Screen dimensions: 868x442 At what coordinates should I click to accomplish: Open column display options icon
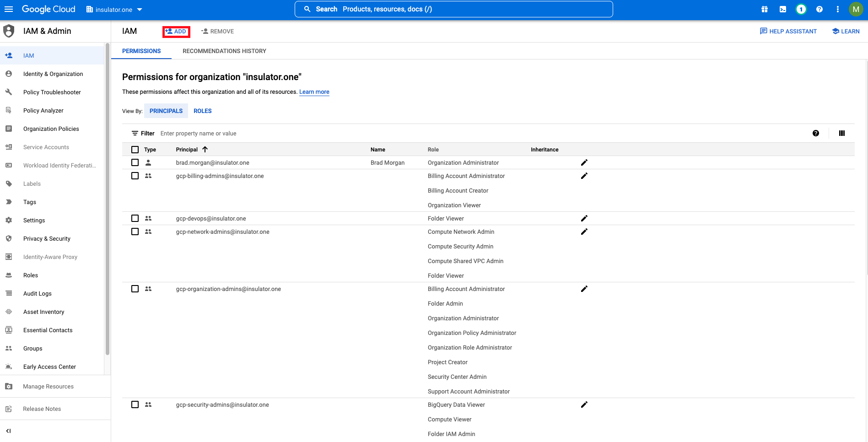842,133
